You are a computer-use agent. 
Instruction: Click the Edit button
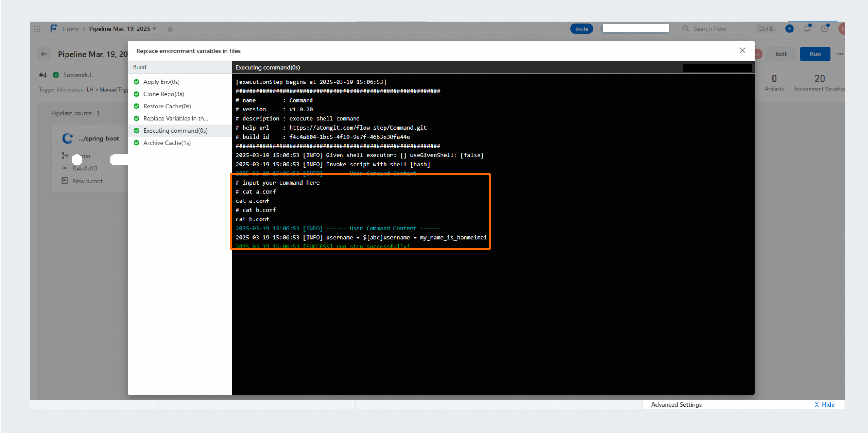coord(781,54)
